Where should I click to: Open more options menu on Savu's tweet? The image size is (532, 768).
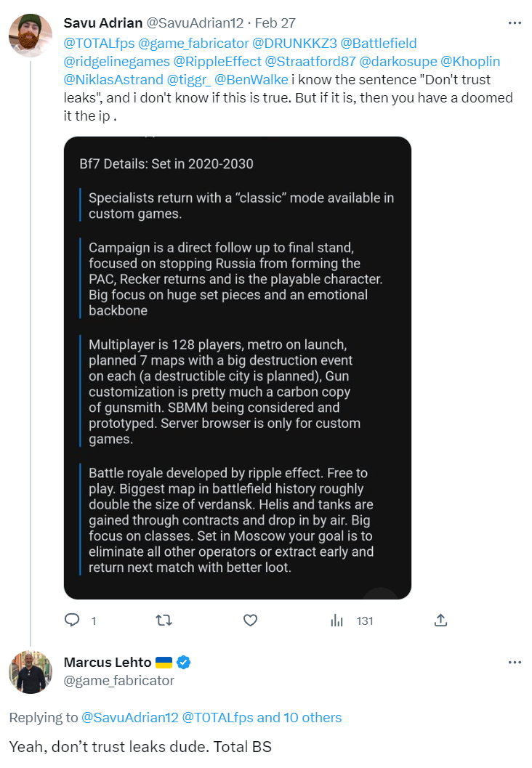[515, 23]
